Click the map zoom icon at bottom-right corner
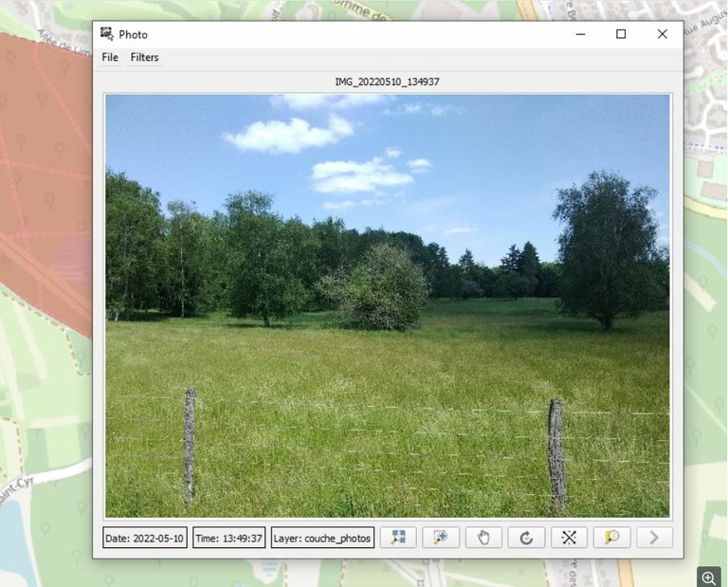Viewport: 728px width, 587px height. (708, 578)
